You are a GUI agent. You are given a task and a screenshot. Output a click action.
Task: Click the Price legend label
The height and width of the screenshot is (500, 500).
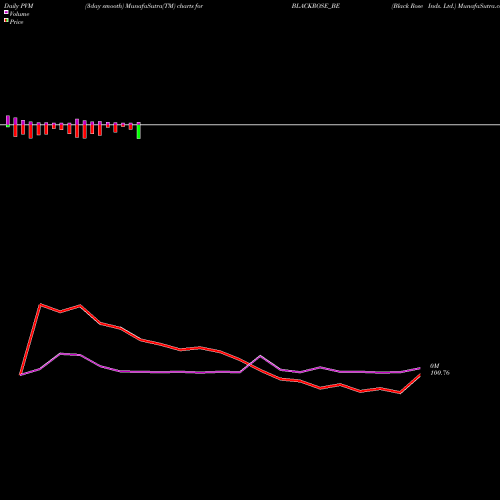[16, 22]
